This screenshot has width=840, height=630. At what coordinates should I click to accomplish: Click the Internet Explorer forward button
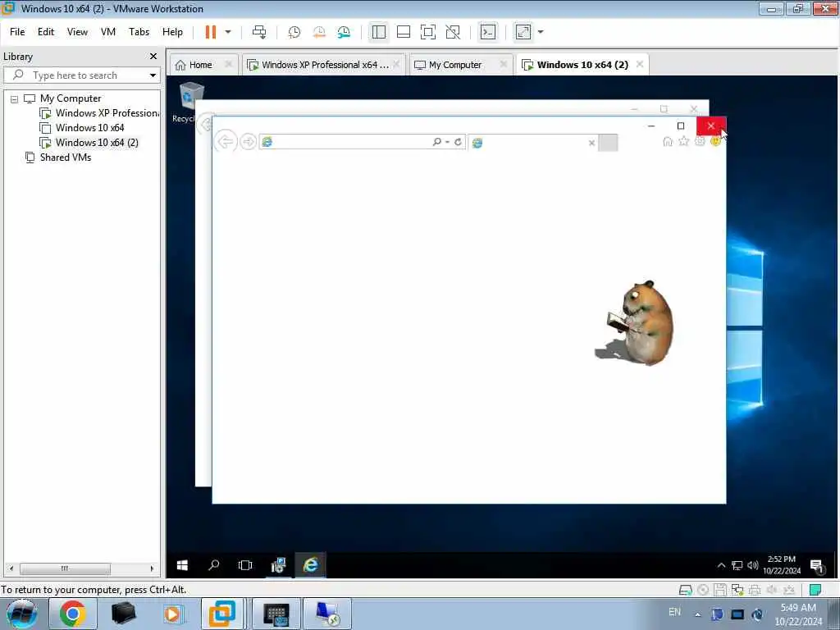(x=248, y=142)
